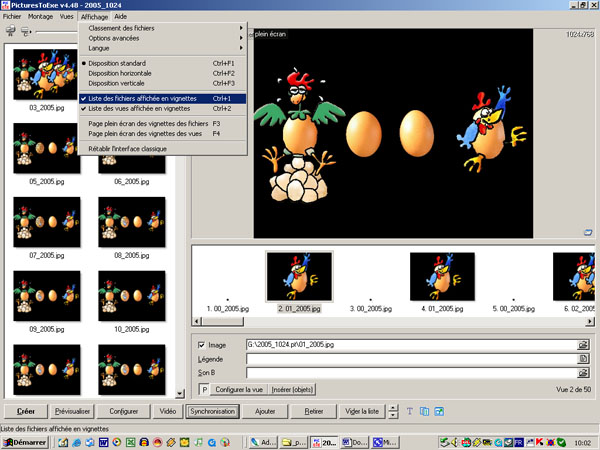Click the Prévisualiser button

72,411
